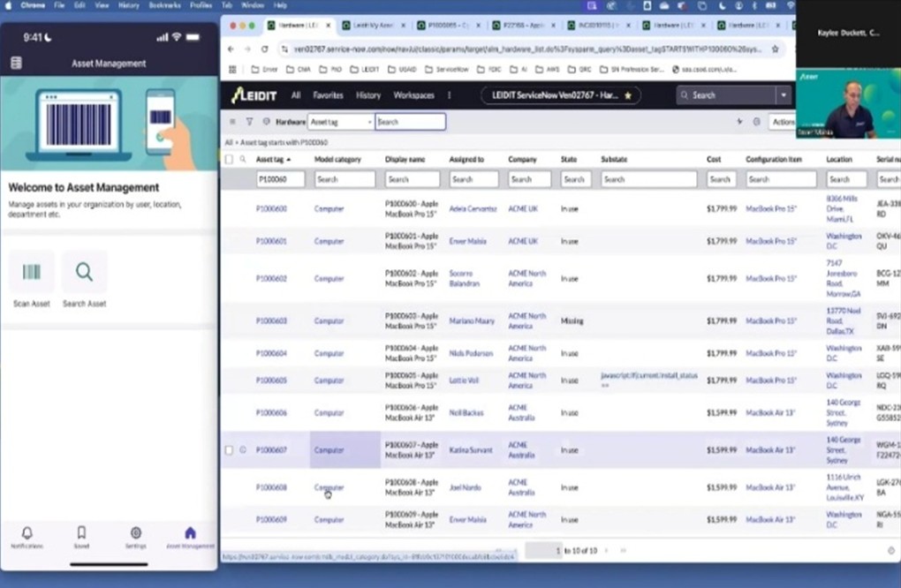Click the mobile app header menu icon

pos(16,64)
